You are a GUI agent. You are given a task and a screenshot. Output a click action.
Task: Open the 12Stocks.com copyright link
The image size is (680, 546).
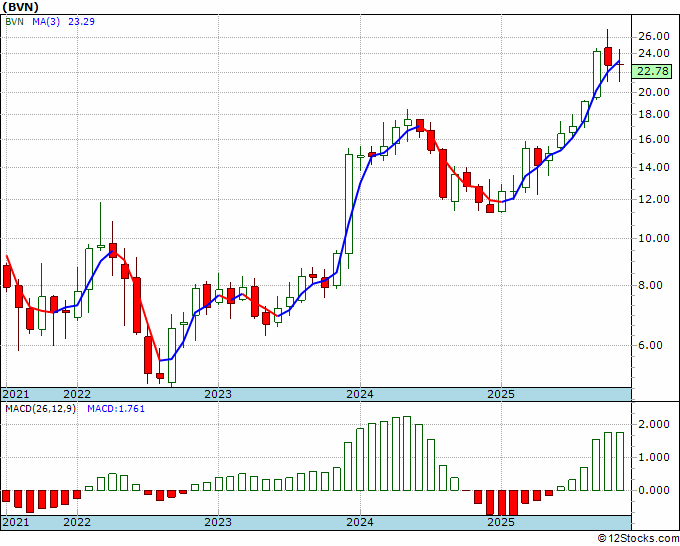coord(638,539)
